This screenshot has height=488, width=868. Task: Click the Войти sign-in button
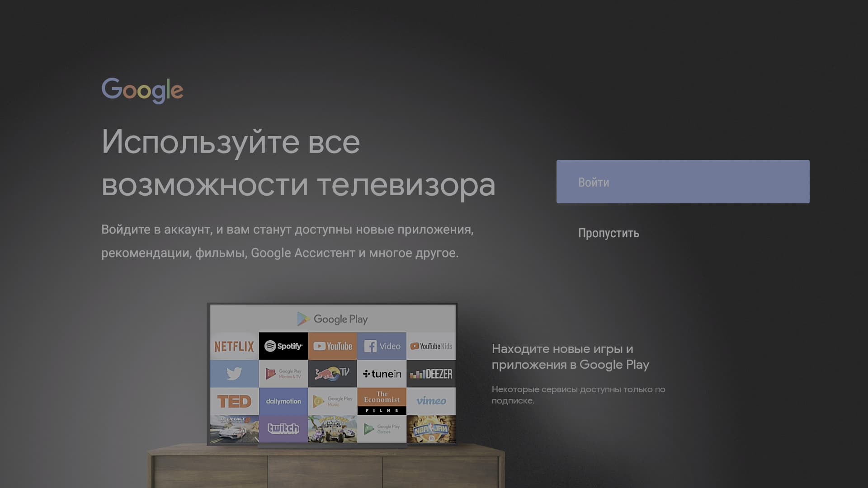coord(683,182)
